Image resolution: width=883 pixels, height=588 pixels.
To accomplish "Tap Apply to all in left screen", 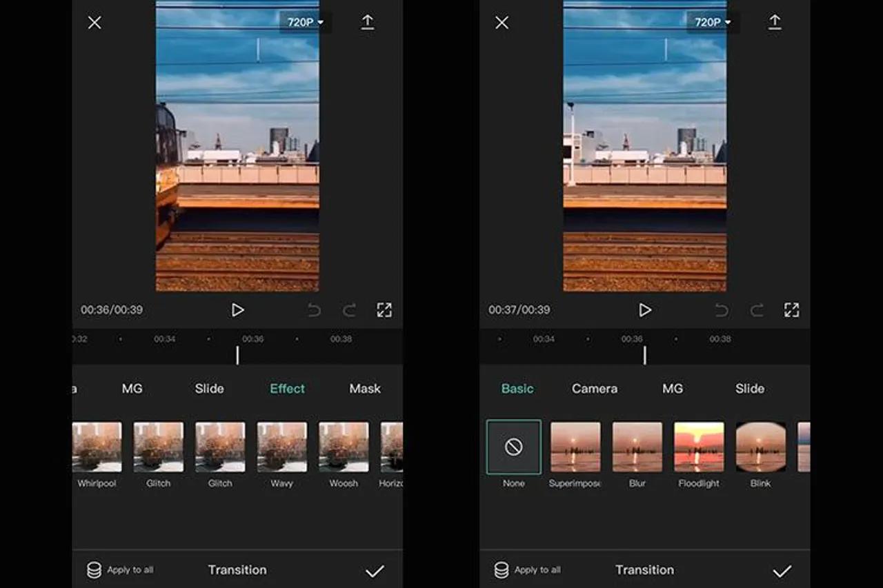I will (120, 570).
